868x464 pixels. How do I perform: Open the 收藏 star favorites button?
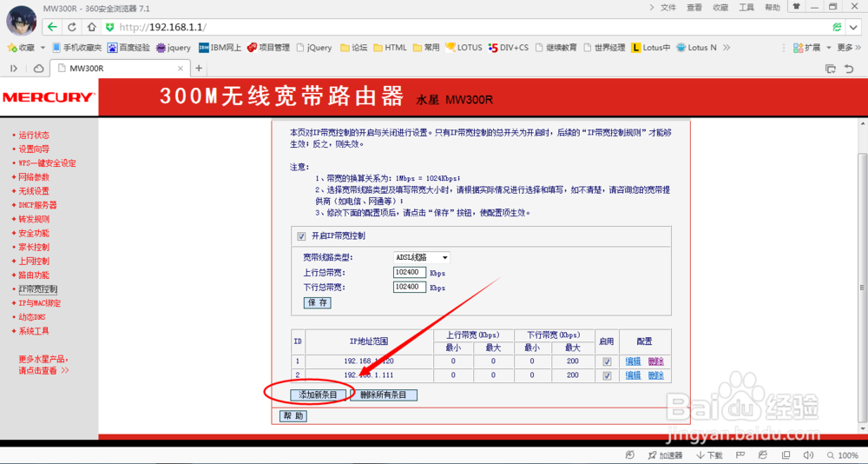(x=21, y=48)
